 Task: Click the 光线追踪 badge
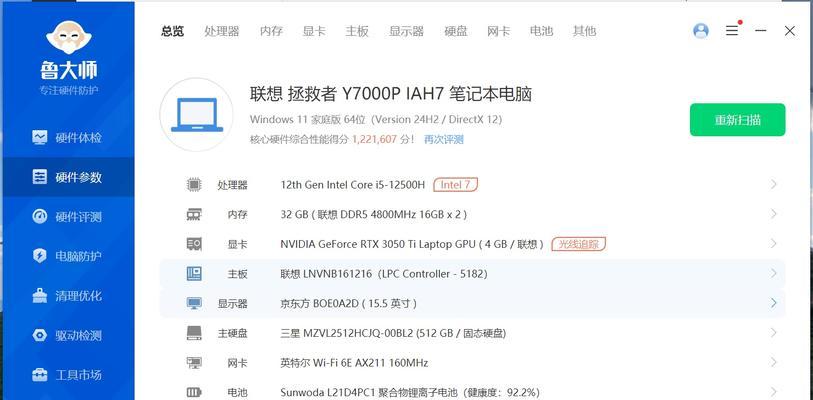578,244
